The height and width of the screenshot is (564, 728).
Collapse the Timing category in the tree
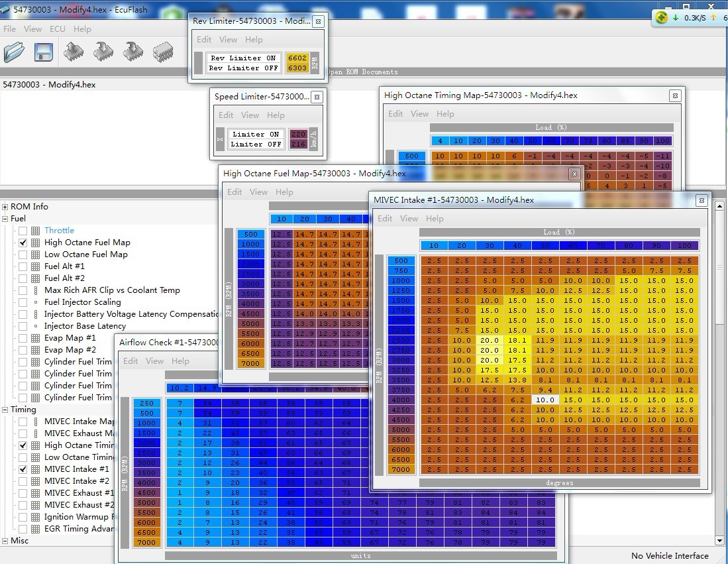click(x=5, y=410)
